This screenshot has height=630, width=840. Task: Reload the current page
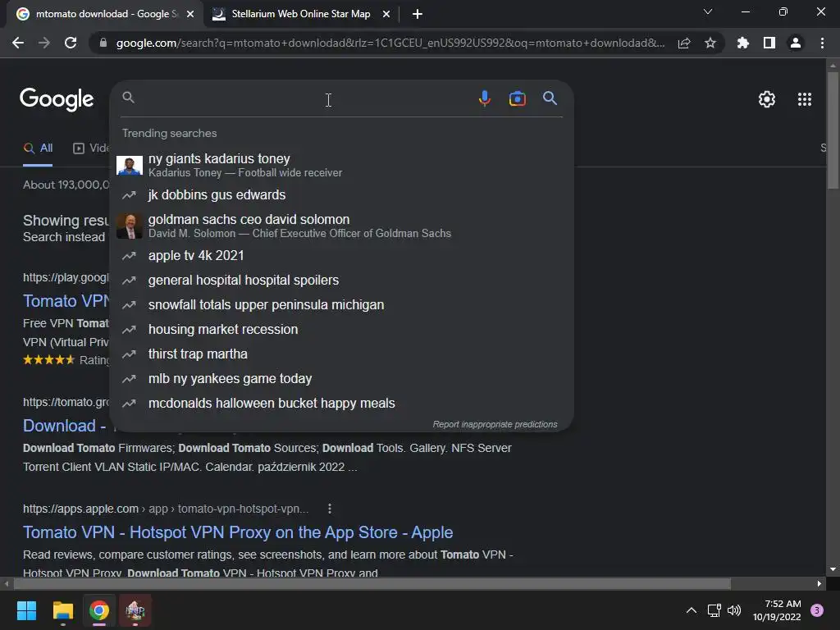[x=71, y=43]
